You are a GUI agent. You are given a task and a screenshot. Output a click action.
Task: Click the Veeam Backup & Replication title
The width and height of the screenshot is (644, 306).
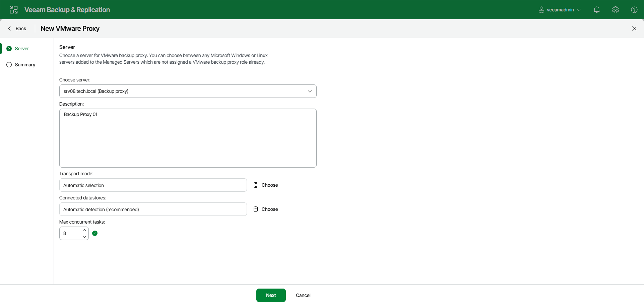[x=67, y=10]
